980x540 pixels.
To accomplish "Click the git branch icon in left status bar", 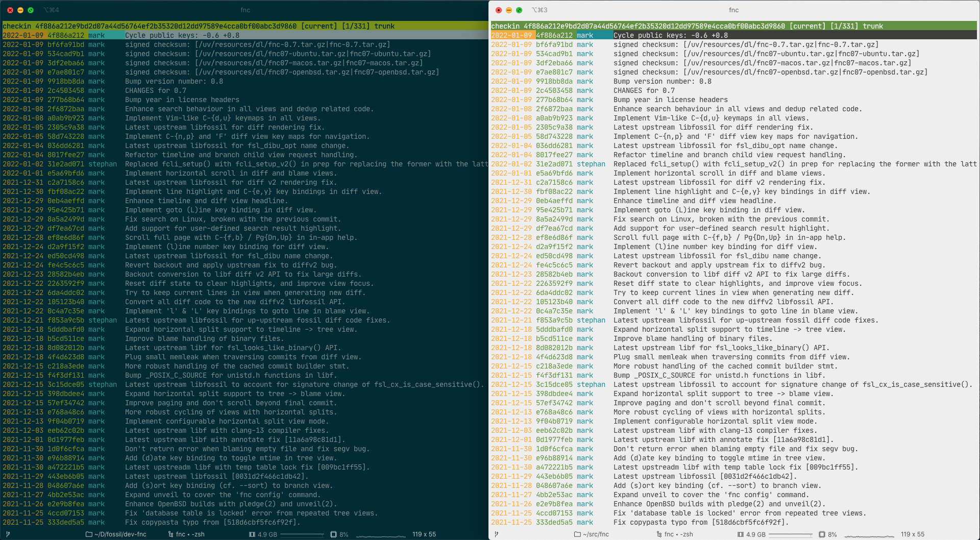I will [8, 534].
